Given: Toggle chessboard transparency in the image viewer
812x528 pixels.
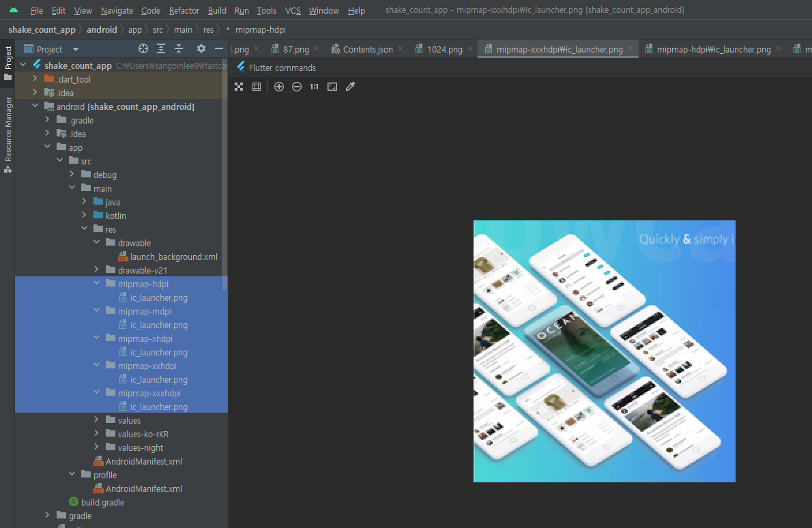Looking at the screenshot, I should coord(239,87).
